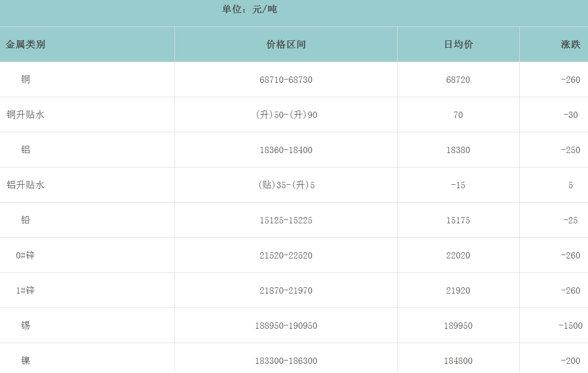This screenshot has height=373, width=588.
Task: Click the 21520-22520 price range cell
Action: pos(286,256)
